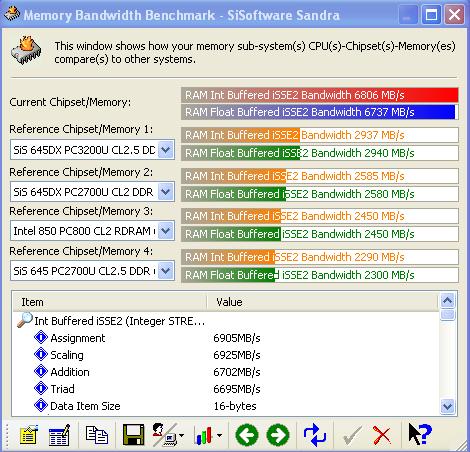
Task: Open the edit report table icon
Action: (x=59, y=435)
